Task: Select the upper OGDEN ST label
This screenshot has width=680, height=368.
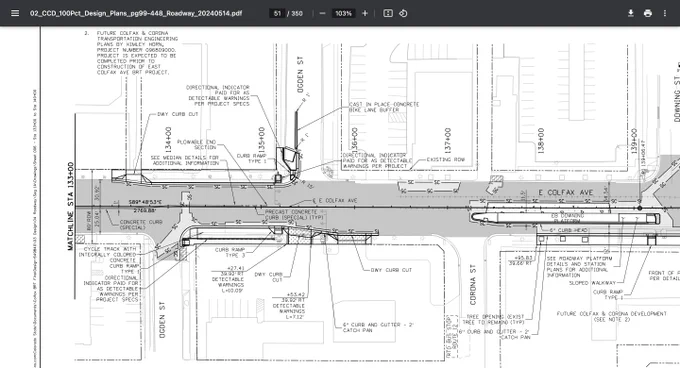Action: (300, 75)
